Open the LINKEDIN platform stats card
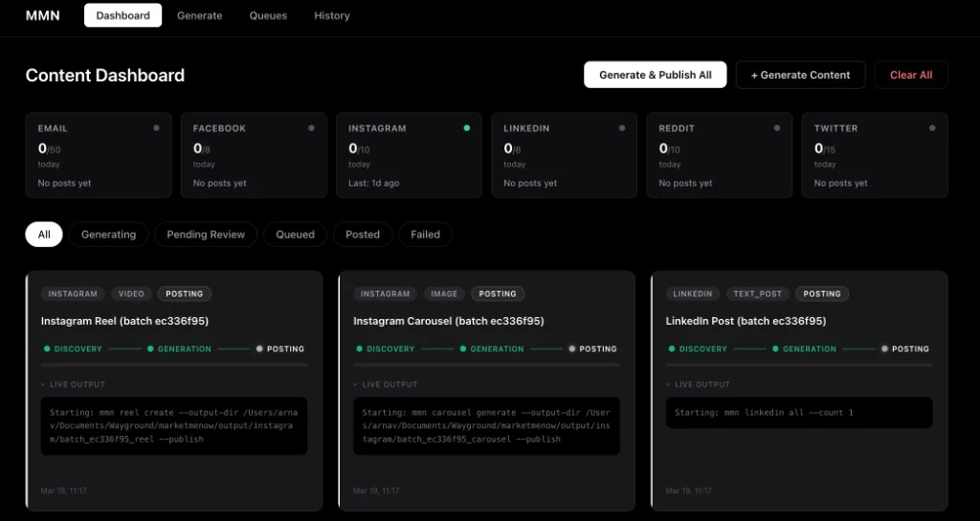This screenshot has height=521, width=980. tap(565, 155)
